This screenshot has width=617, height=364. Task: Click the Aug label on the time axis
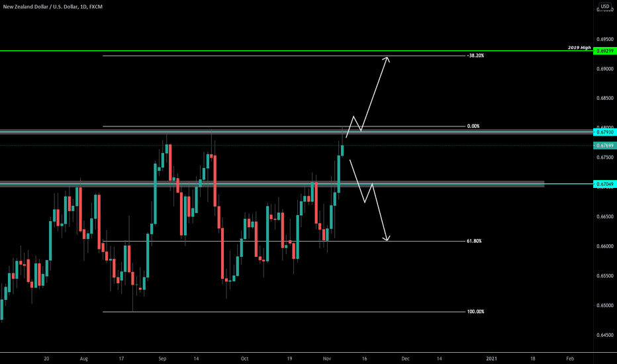coord(84,359)
